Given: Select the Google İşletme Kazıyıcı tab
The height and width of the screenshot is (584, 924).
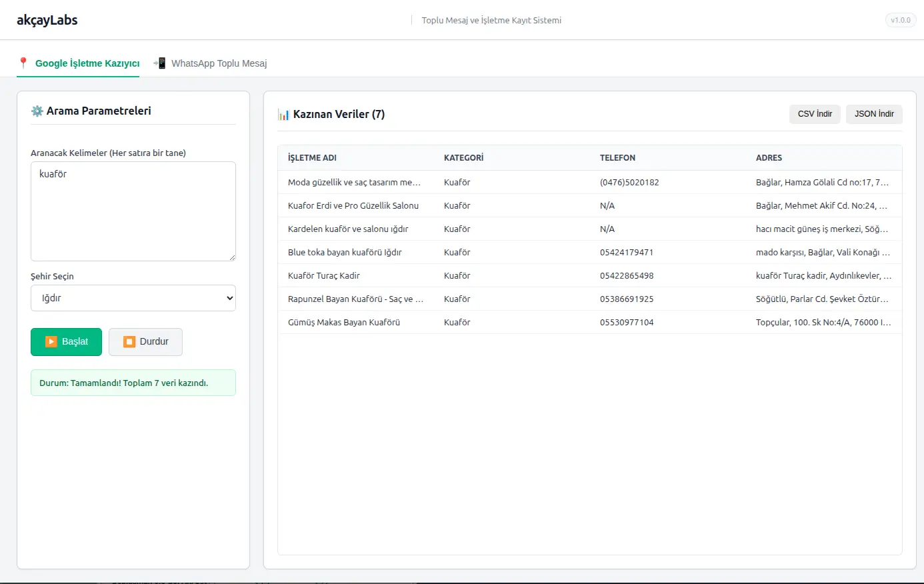Looking at the screenshot, I should click(87, 63).
